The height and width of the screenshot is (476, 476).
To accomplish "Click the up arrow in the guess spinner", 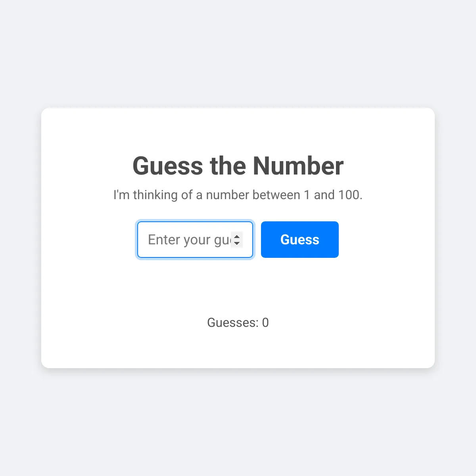I will pyautogui.click(x=237, y=236).
